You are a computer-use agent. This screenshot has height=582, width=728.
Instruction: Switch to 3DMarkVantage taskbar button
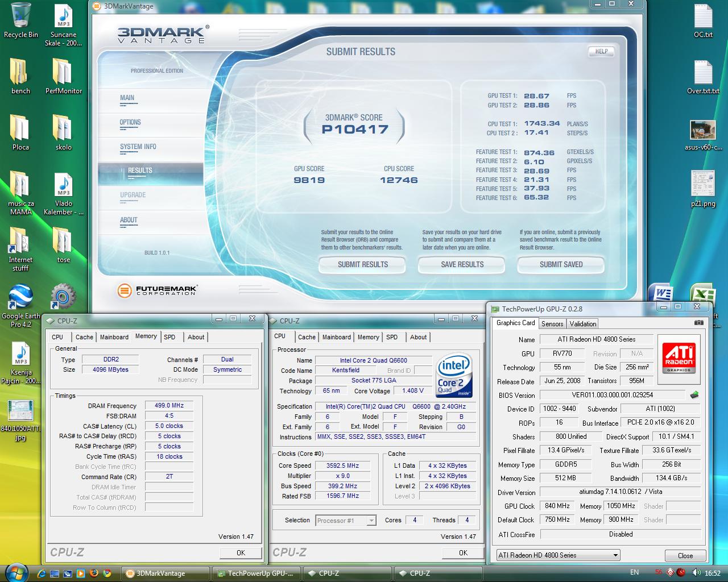pos(166,573)
